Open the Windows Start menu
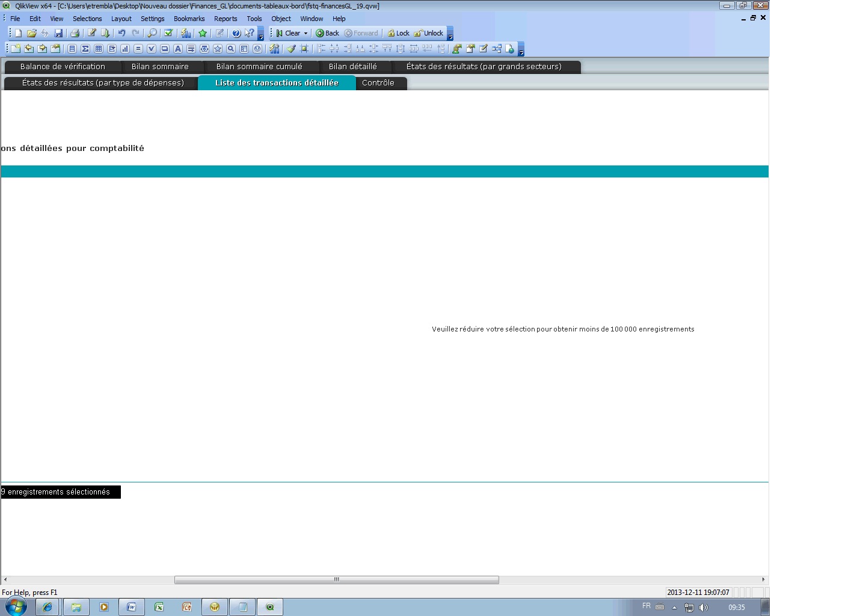866x616 pixels. click(16, 607)
